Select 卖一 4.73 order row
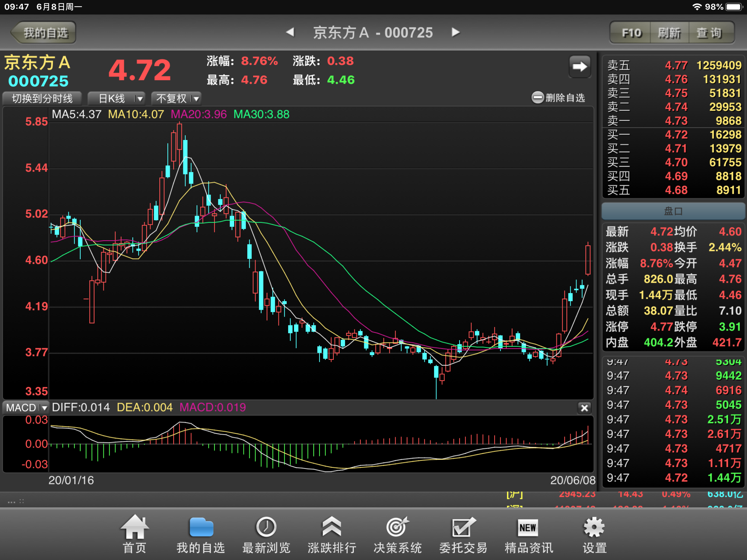747x560 pixels. coord(674,121)
